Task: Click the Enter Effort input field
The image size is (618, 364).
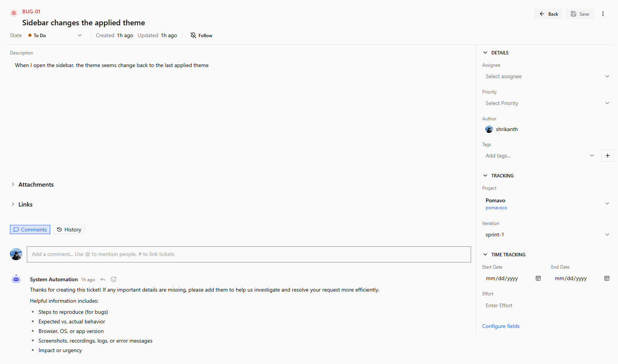Action: click(x=547, y=305)
